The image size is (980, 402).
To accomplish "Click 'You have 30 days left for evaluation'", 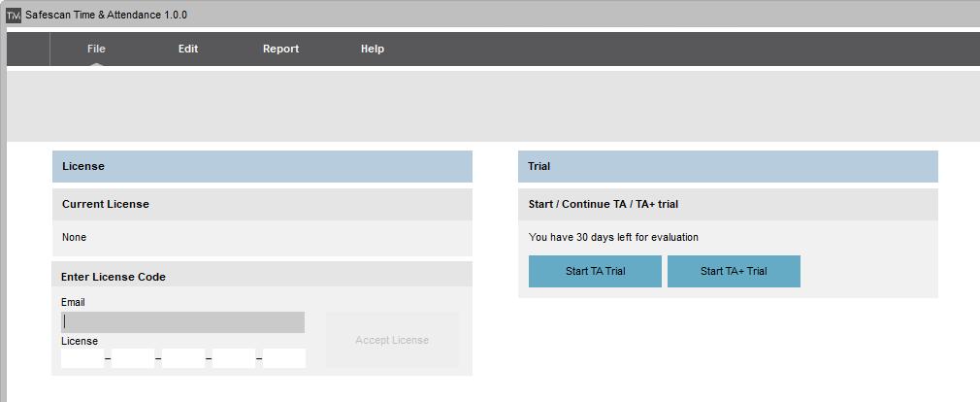I will point(614,238).
